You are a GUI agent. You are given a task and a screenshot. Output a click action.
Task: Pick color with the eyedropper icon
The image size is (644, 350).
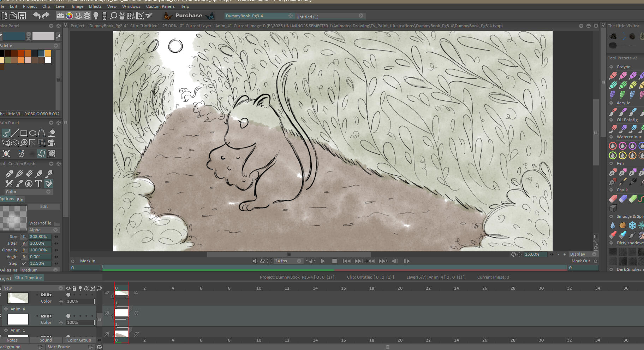[58, 36]
